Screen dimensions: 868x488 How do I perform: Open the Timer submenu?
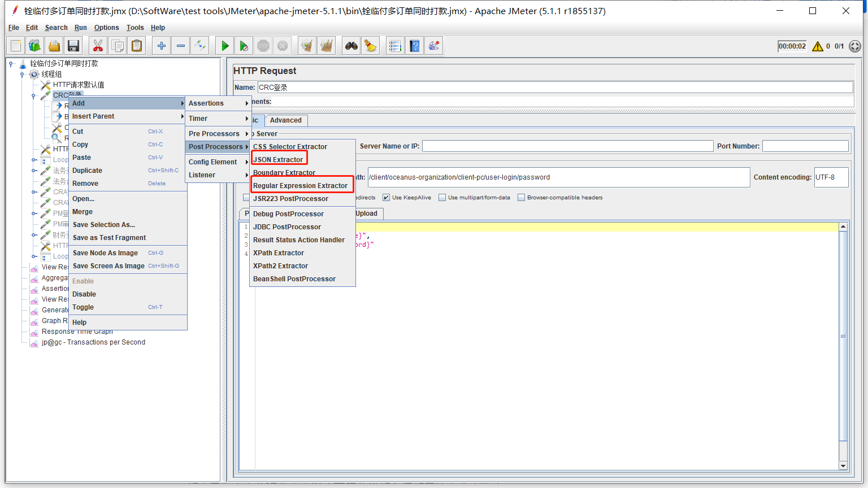click(x=218, y=119)
